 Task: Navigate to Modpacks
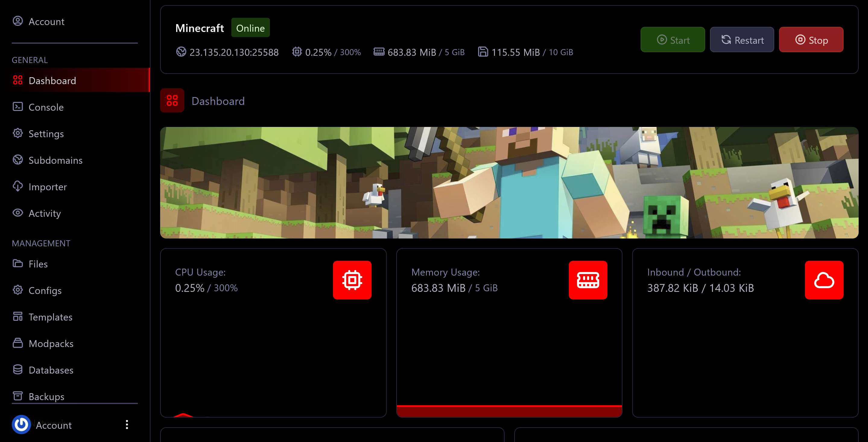tap(51, 343)
